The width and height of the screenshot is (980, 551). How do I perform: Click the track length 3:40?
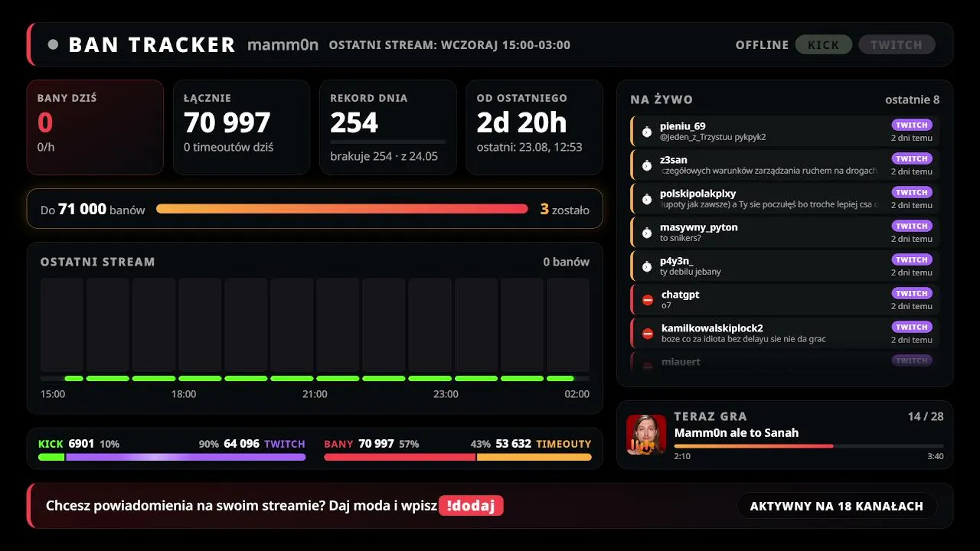[936, 456]
